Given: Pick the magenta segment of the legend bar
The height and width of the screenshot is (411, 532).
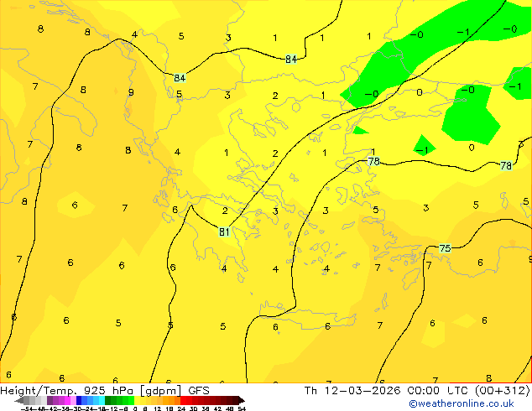Looking at the screenshot, I should point(67,400).
